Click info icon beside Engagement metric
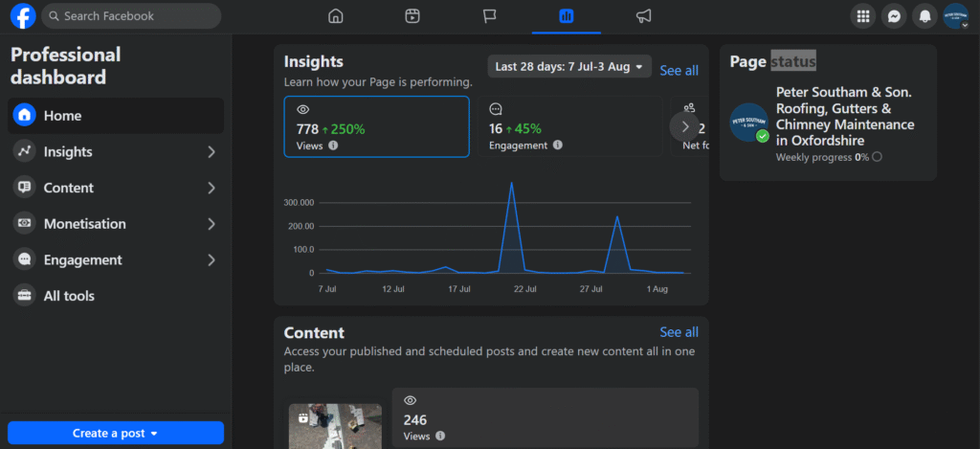The image size is (980, 449). pyautogui.click(x=558, y=146)
